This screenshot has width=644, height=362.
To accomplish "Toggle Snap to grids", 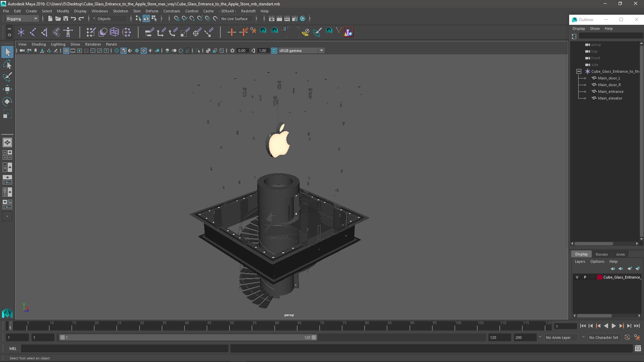I will [x=176, y=19].
